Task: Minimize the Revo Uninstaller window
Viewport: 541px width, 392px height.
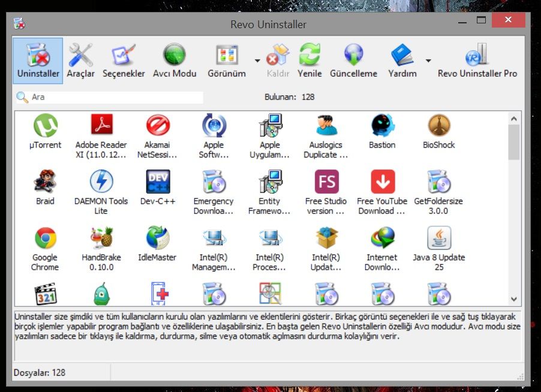Action: pyautogui.click(x=462, y=21)
